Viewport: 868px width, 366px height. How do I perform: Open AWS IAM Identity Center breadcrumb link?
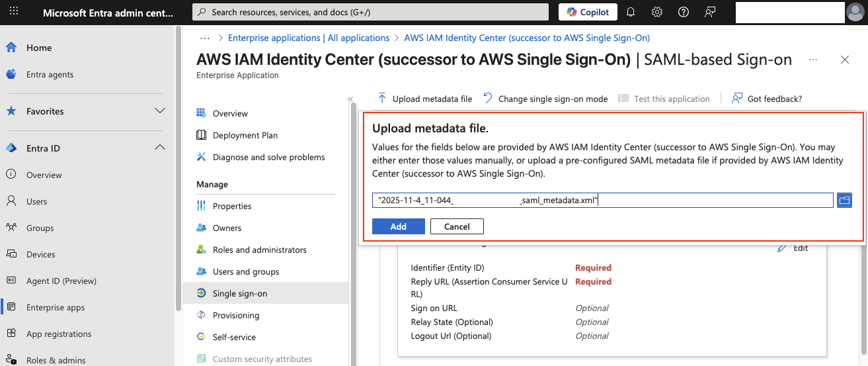[527, 38]
